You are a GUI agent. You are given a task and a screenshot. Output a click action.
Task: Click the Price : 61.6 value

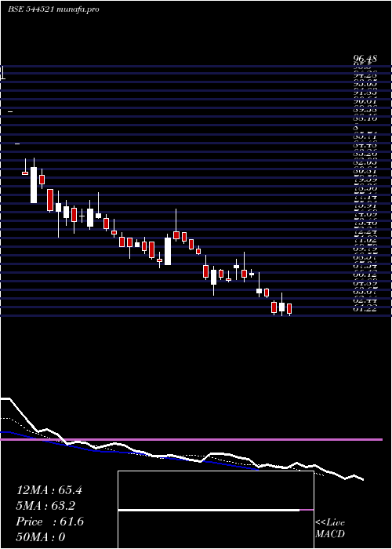click(50, 522)
